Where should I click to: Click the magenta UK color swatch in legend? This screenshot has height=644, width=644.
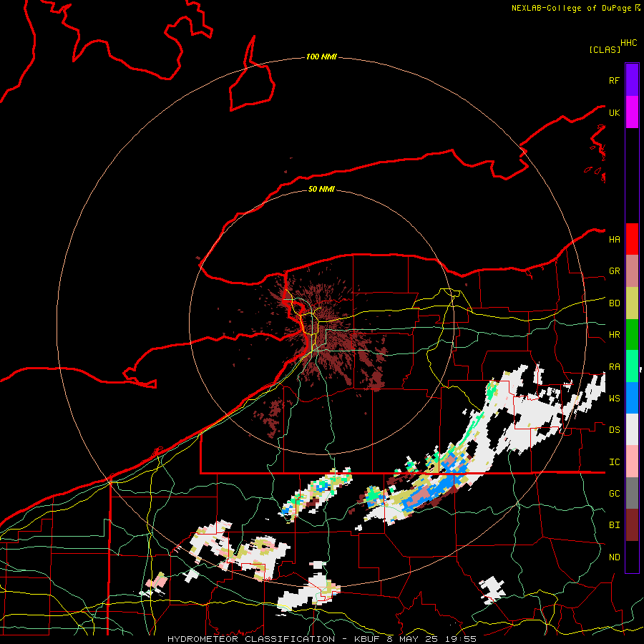tap(632, 112)
